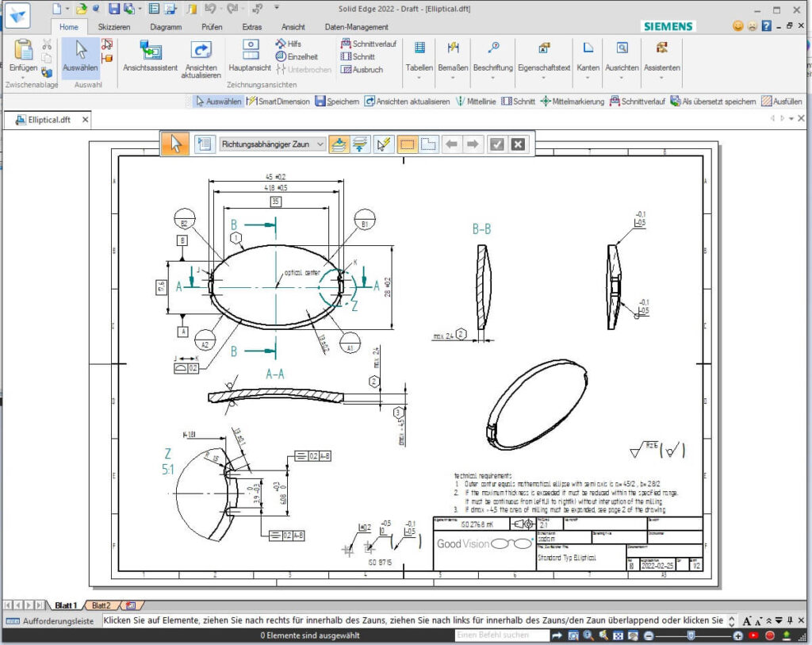Click Ansichten aktualisieren in the ribbon

tap(201, 56)
